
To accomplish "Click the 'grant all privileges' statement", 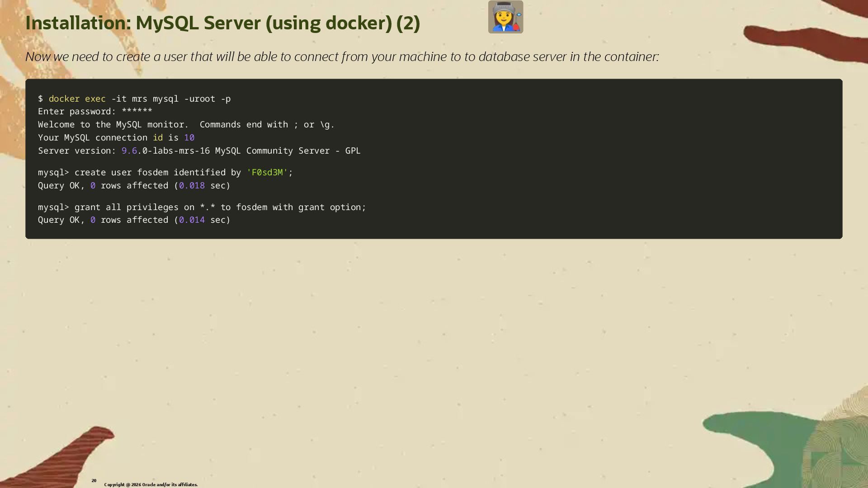I will (x=127, y=207).
